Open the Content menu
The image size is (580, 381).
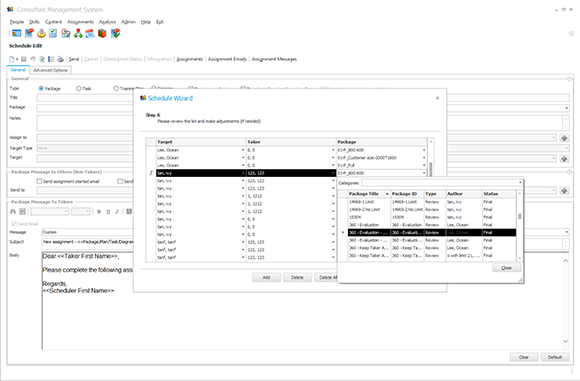point(53,22)
